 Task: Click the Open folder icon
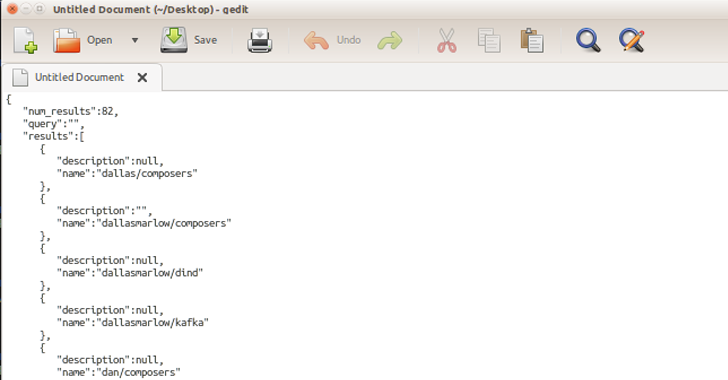pos(66,40)
